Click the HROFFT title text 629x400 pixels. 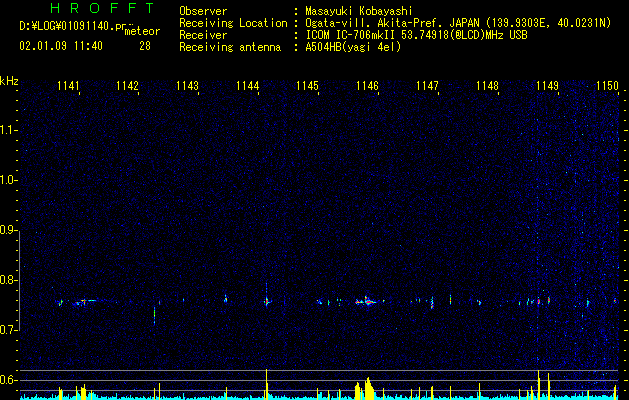(x=103, y=8)
